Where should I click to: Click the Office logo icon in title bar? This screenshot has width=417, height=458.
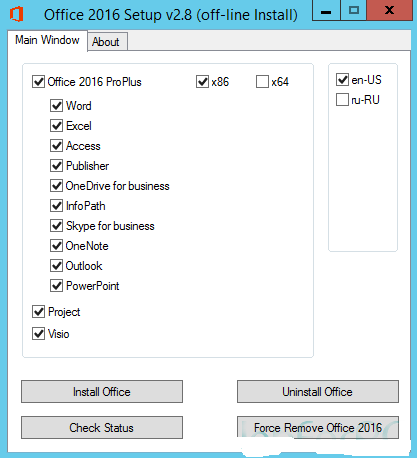[x=16, y=14]
